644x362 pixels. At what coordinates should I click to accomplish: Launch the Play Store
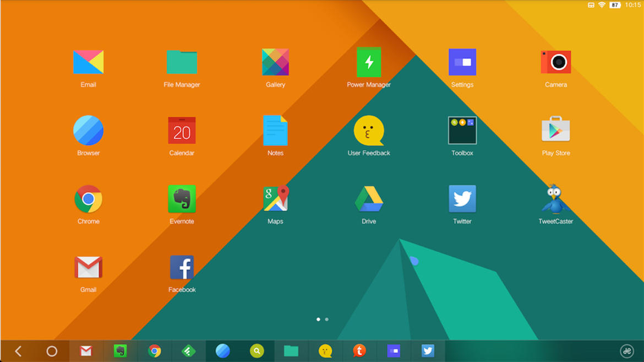556,129
